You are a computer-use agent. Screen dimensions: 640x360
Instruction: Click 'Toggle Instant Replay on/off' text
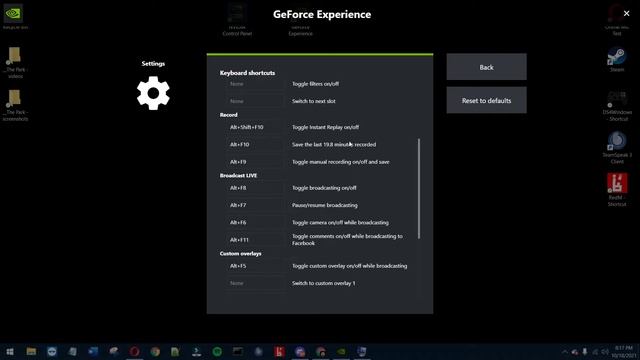coord(325,127)
